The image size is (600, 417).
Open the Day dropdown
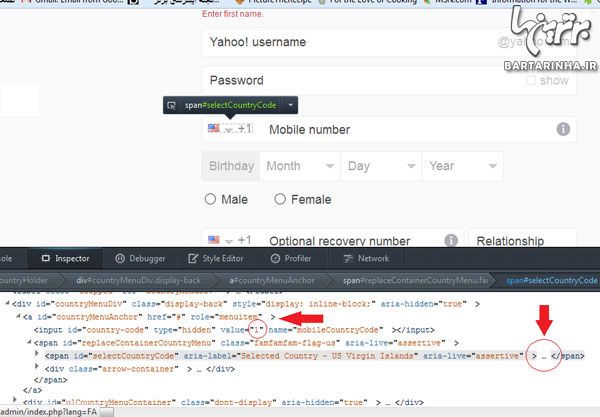coord(382,166)
